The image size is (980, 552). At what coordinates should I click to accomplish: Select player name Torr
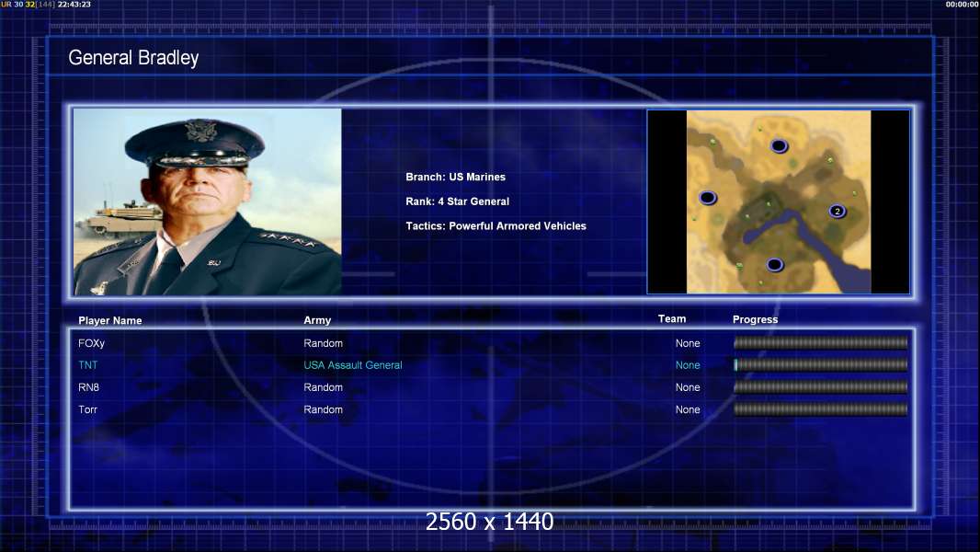tap(87, 409)
